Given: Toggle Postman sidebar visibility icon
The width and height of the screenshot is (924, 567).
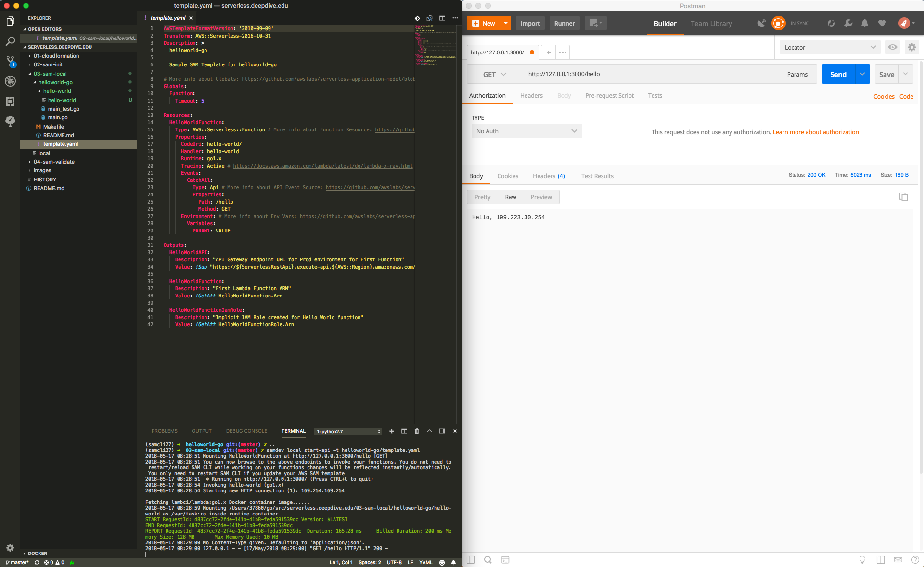Looking at the screenshot, I should point(471,559).
